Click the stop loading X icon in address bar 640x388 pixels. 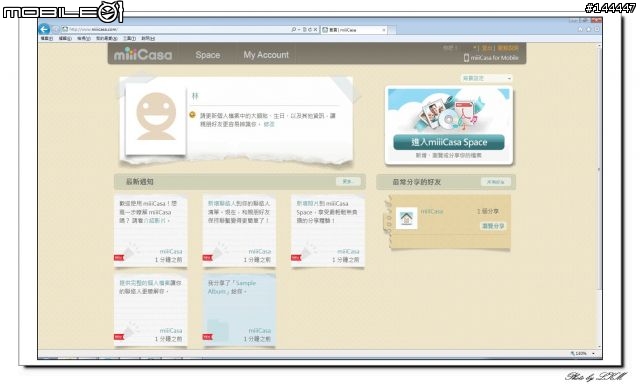[315, 30]
